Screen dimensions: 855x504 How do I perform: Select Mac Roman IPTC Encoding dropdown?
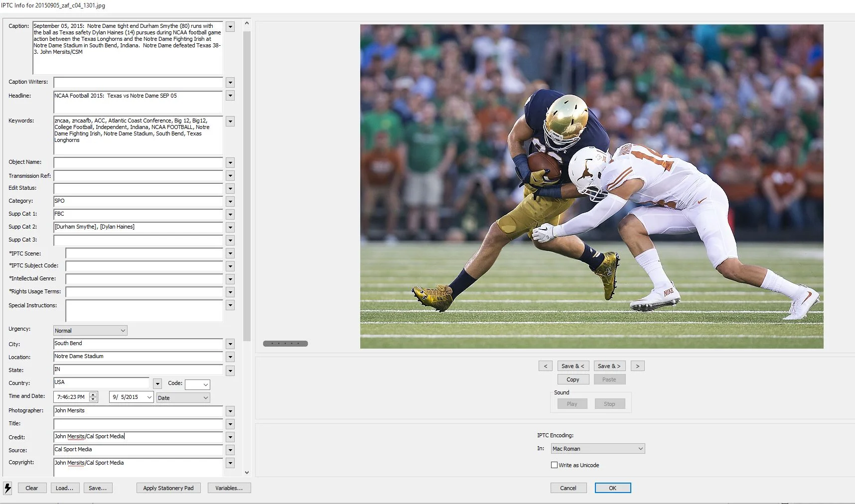coord(598,449)
